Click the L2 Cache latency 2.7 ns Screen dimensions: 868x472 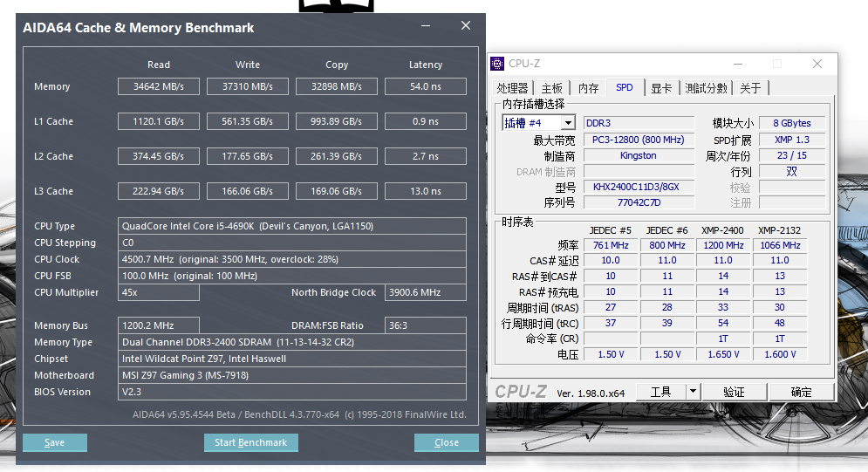point(426,156)
